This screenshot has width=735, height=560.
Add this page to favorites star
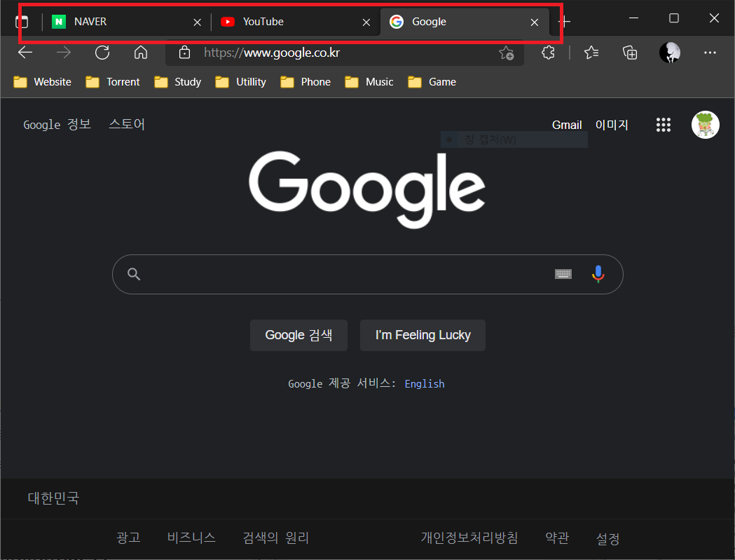click(x=507, y=53)
